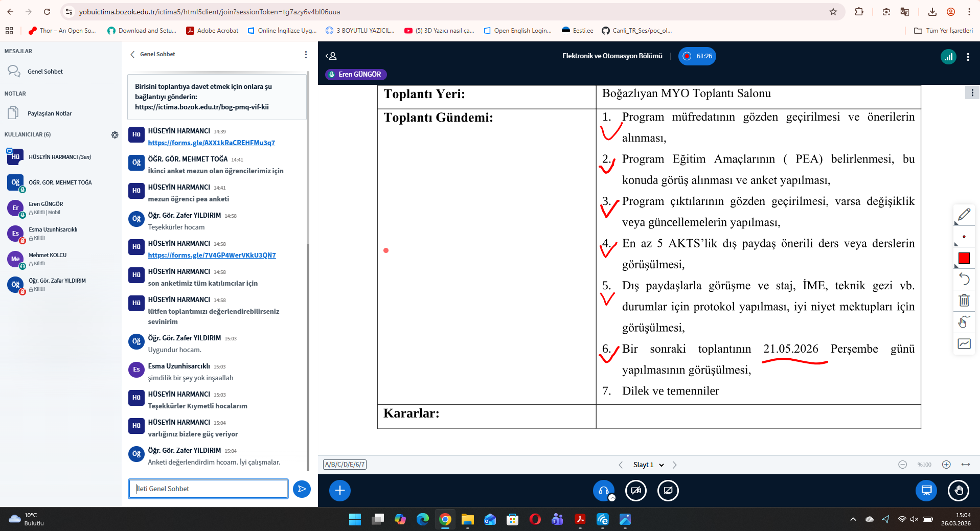Send the chat message
Screen dimensions: 980x531
(x=302, y=489)
